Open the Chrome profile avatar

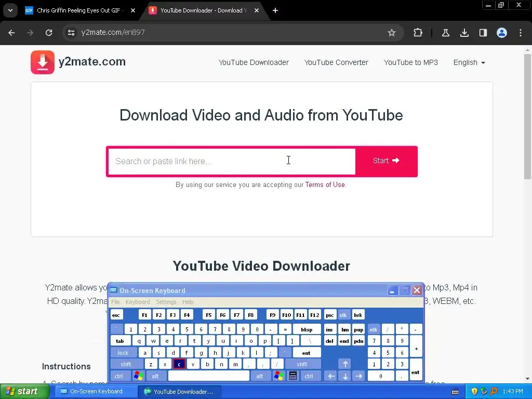501,33
